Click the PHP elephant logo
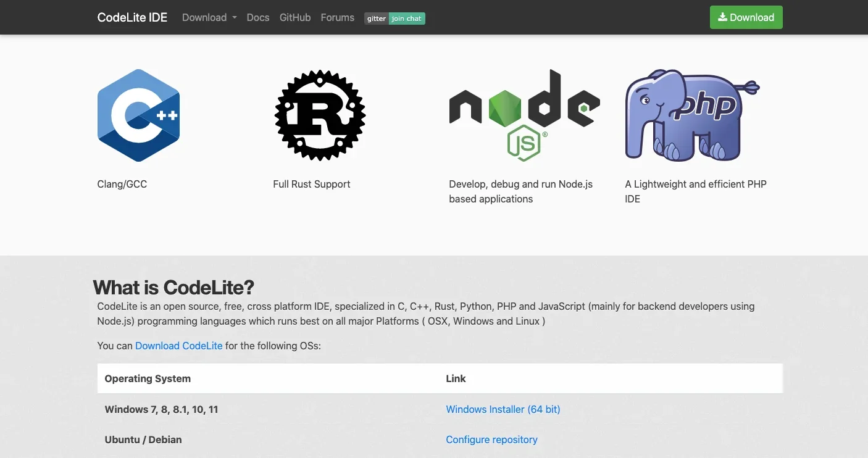Image resolution: width=868 pixels, height=458 pixels. point(692,115)
